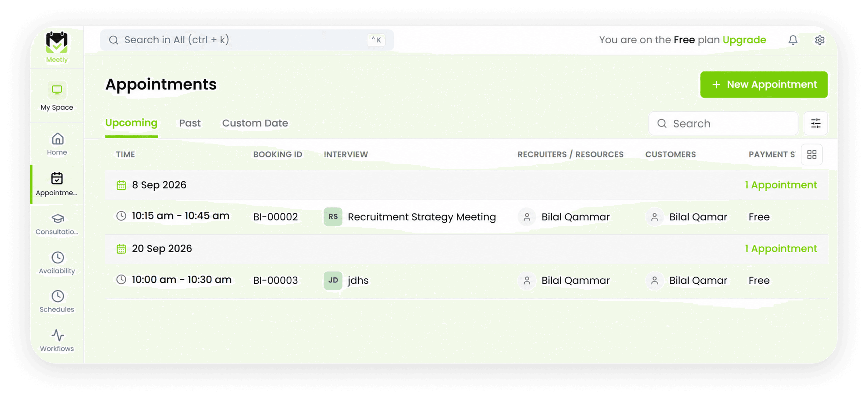Open jdhs appointment

coord(358,280)
